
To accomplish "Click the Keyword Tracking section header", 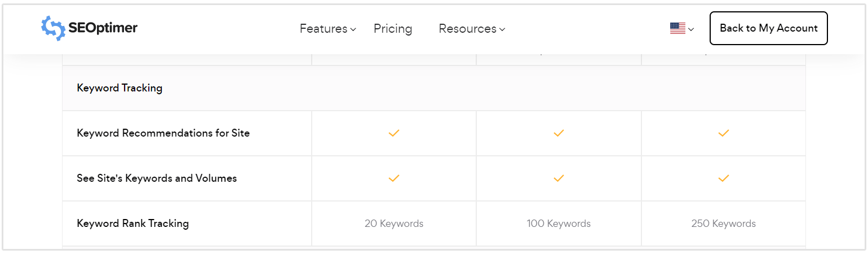I will click(119, 88).
